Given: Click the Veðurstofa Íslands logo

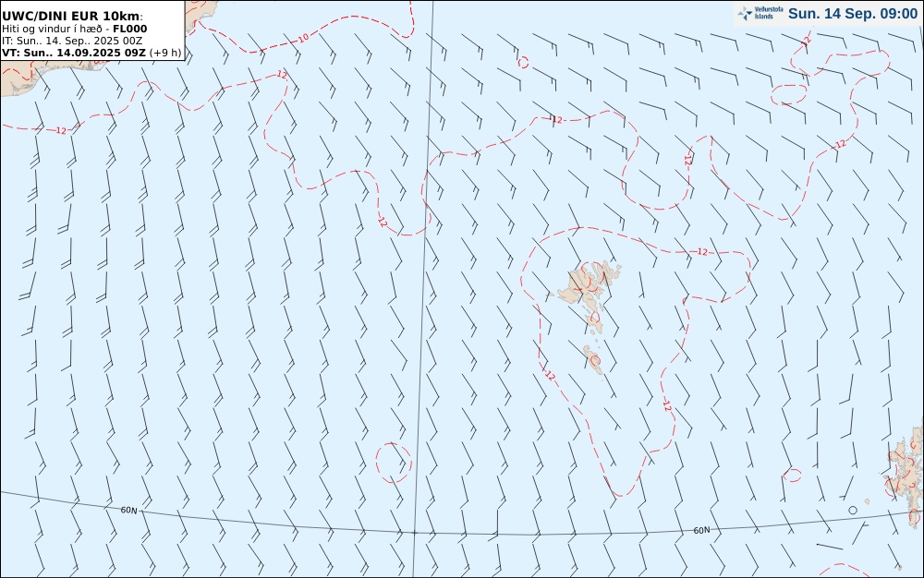Looking at the screenshot, I should (x=760, y=13).
